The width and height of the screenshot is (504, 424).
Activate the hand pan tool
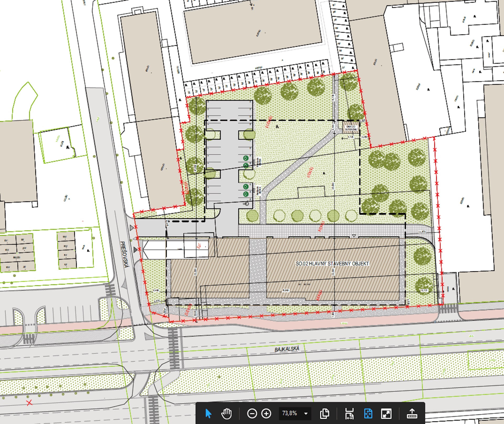tap(226, 413)
